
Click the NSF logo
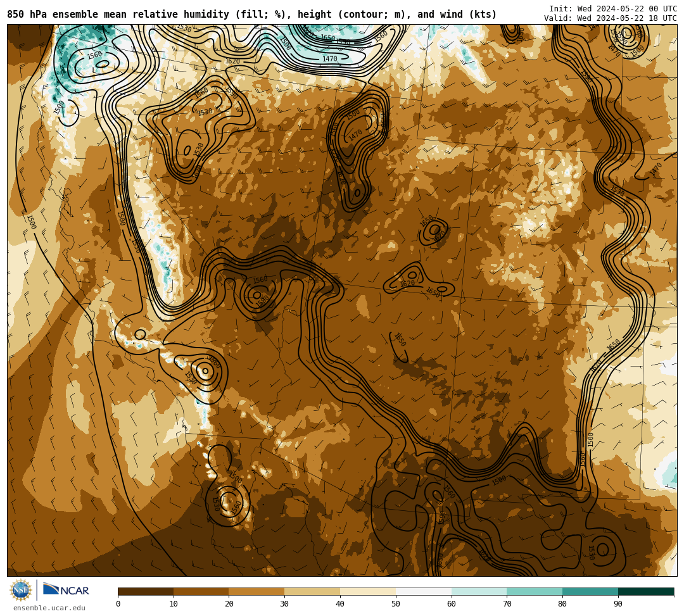(21, 590)
